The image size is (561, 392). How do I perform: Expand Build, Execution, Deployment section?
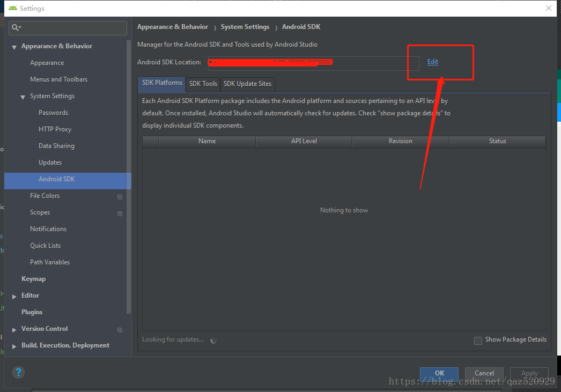[14, 346]
